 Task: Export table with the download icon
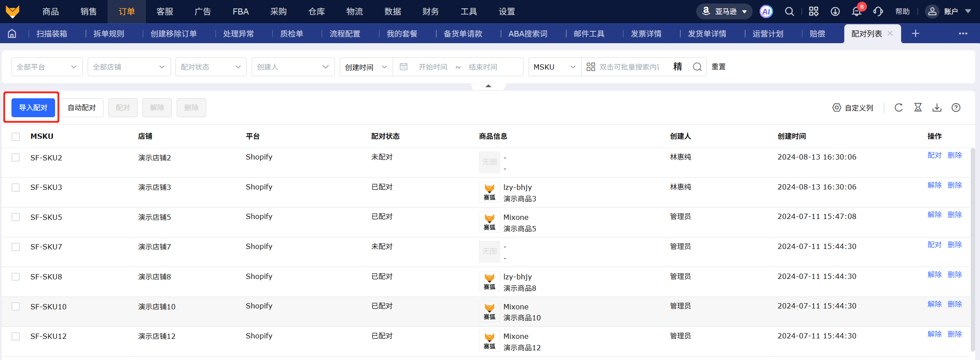(937, 108)
